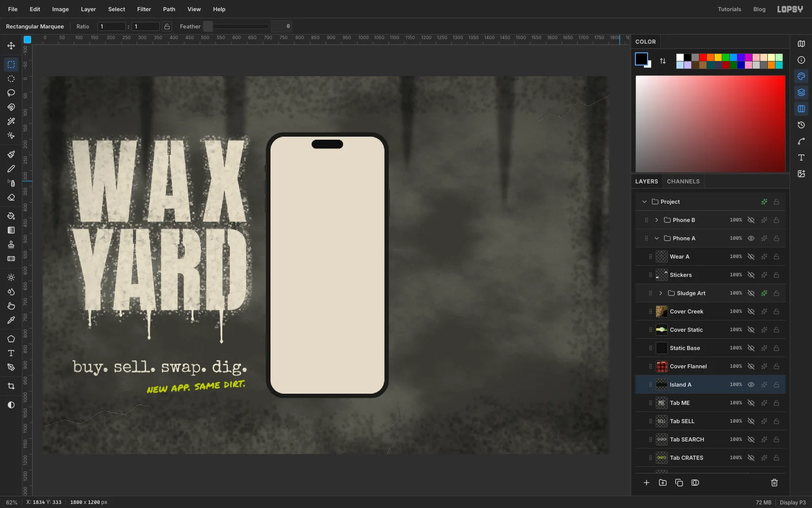The height and width of the screenshot is (508, 812).
Task: Open the History panel icon
Action: [x=801, y=125]
